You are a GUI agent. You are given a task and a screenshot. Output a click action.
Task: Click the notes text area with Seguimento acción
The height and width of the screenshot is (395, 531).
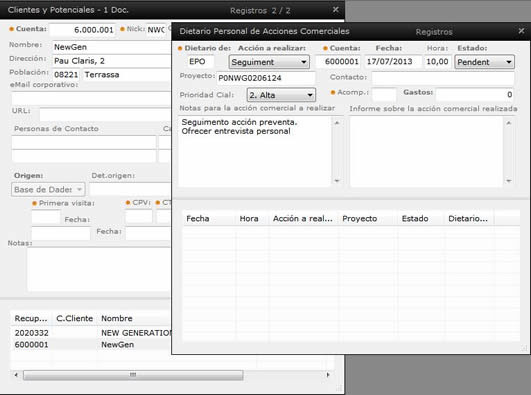tap(255, 151)
